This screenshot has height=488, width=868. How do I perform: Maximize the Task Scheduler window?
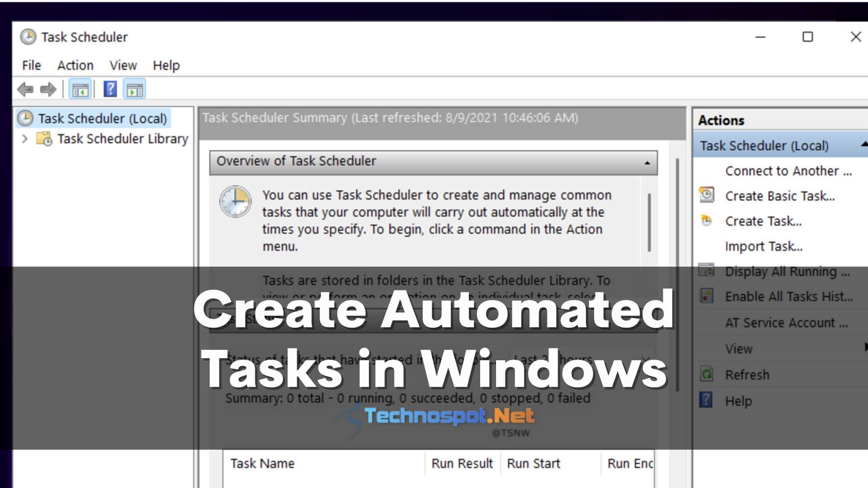[x=807, y=37]
